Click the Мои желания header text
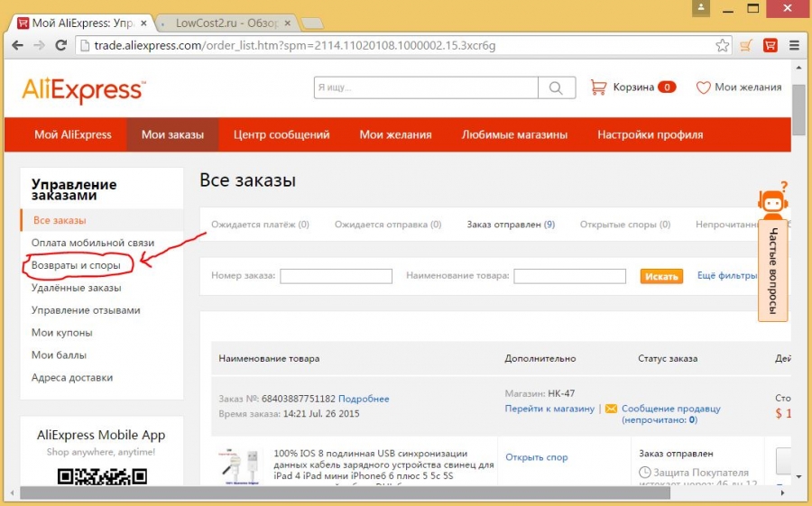812x506 pixels. (748, 87)
